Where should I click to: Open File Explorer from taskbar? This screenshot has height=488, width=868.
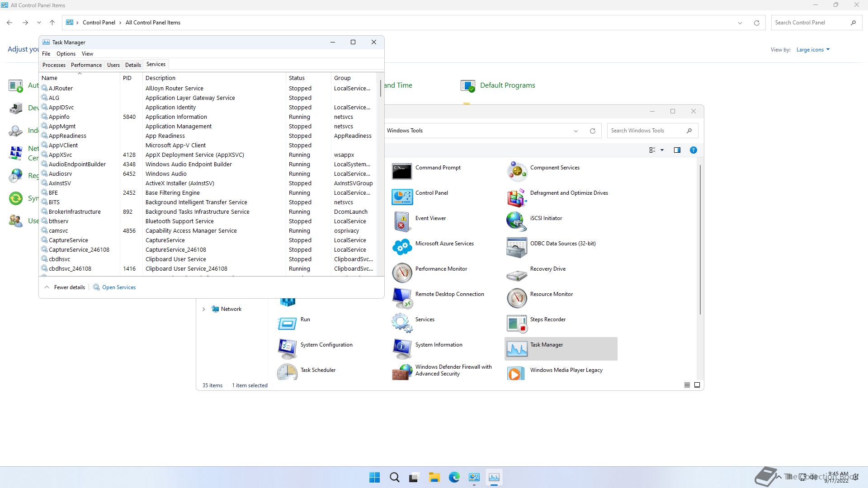pyautogui.click(x=434, y=477)
